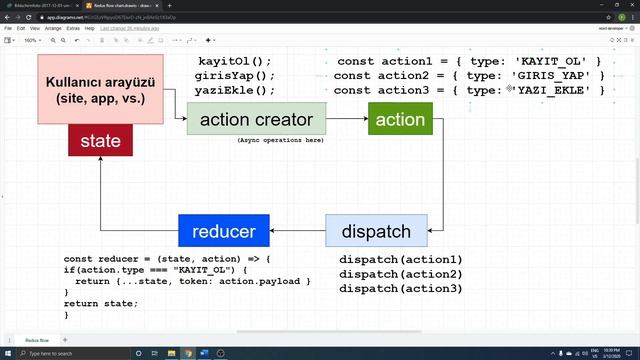Image resolution: width=640 pixels, height=360 pixels.
Task: Select the blue reducer box
Action: click(x=224, y=231)
